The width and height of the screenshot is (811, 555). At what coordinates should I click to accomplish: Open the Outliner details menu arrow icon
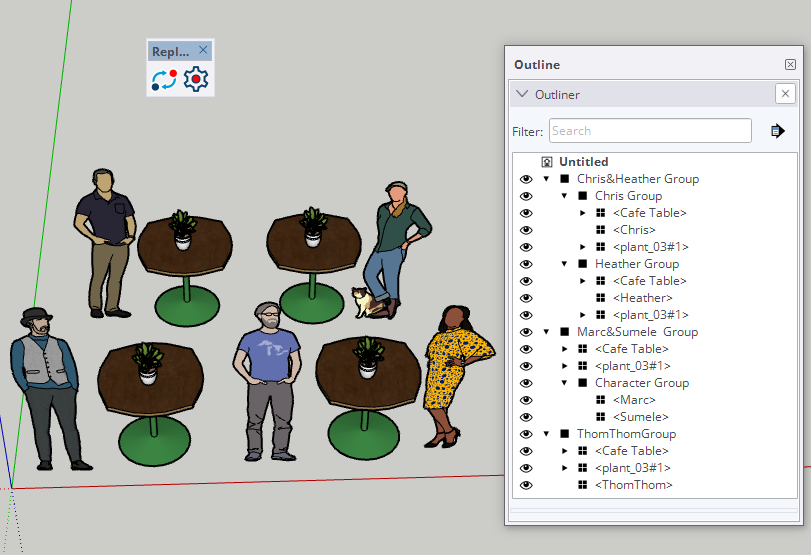click(x=777, y=131)
